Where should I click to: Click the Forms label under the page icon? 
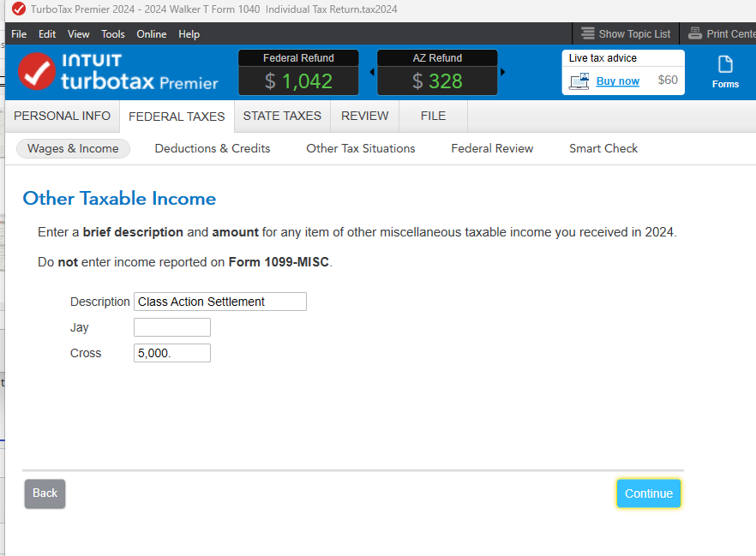[725, 84]
